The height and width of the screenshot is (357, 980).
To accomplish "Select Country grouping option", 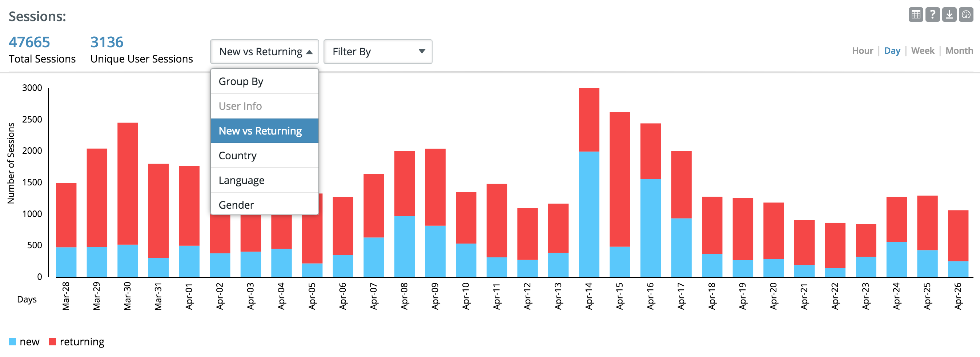I will (x=264, y=155).
